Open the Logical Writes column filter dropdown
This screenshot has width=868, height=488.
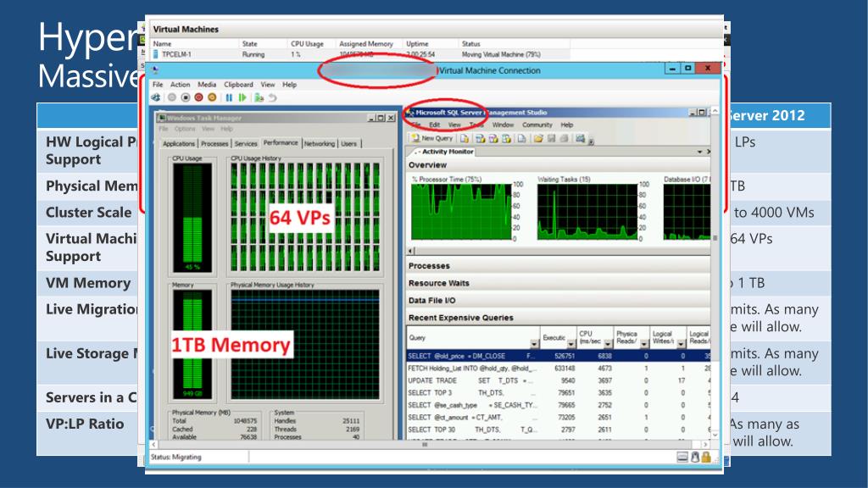click(x=681, y=344)
